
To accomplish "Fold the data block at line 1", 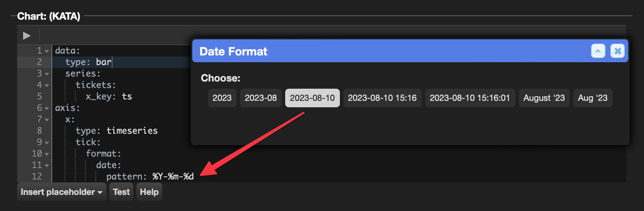I will coord(47,51).
